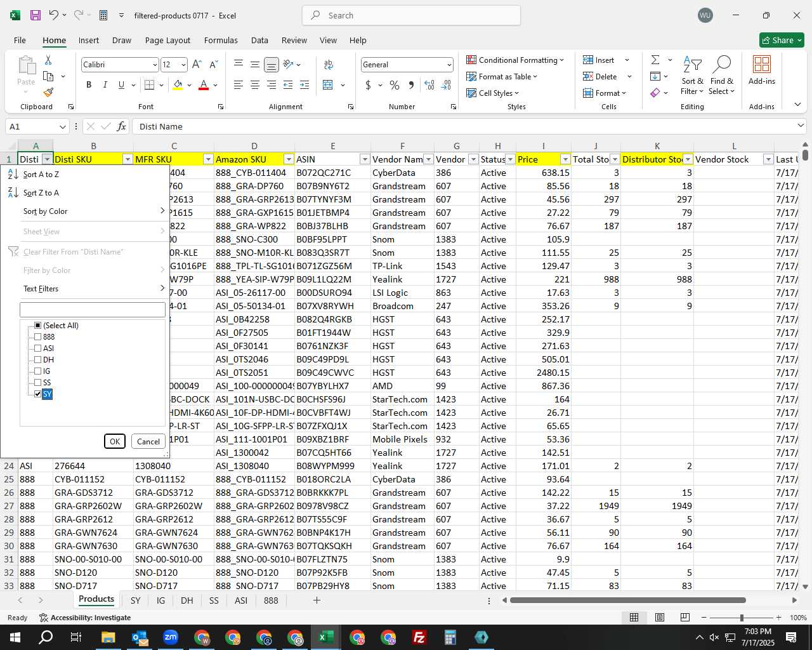Open the Formulas ribbon tab
This screenshot has height=650, width=812.
click(221, 40)
